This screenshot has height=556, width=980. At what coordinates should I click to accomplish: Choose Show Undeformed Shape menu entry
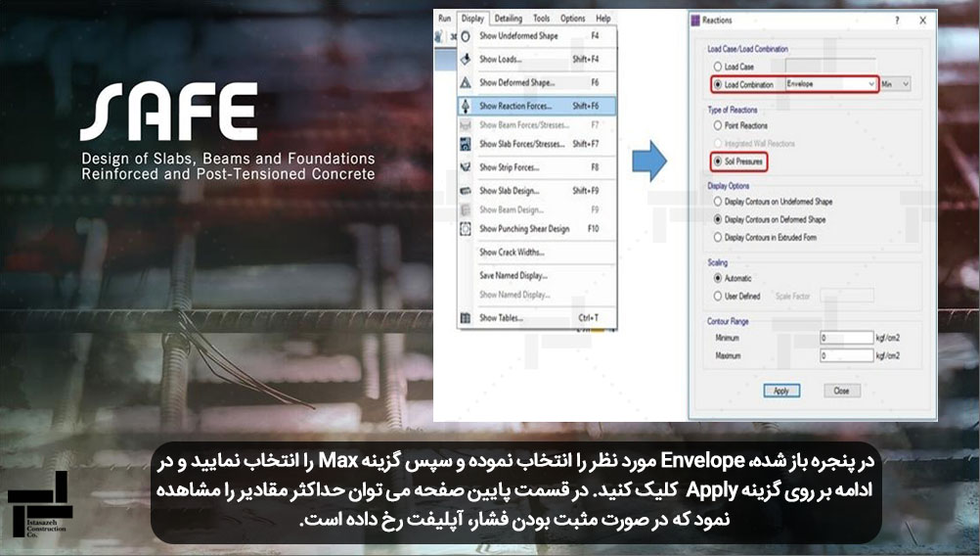click(x=538, y=36)
